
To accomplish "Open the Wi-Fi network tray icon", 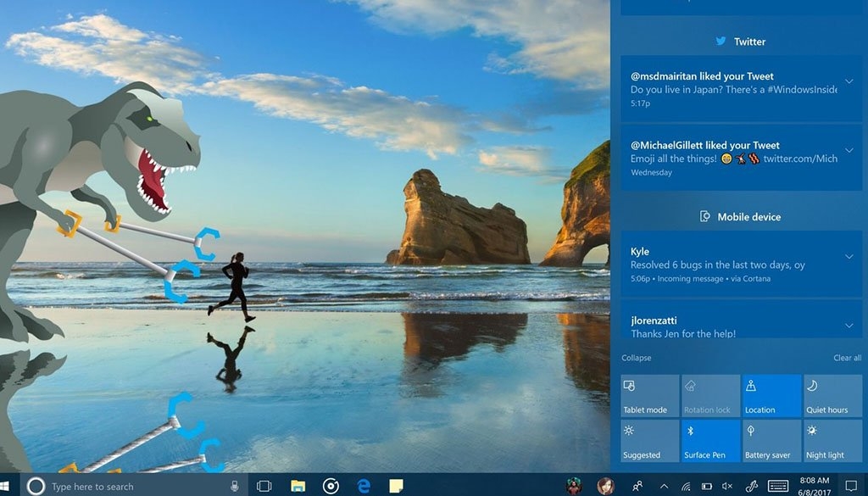I will click(x=686, y=488).
